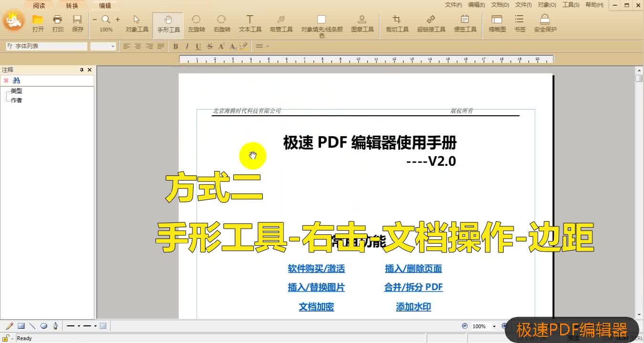Viewport: 644px width, 343px height.
Task: Align text right
Action: pyautogui.click(x=149, y=46)
